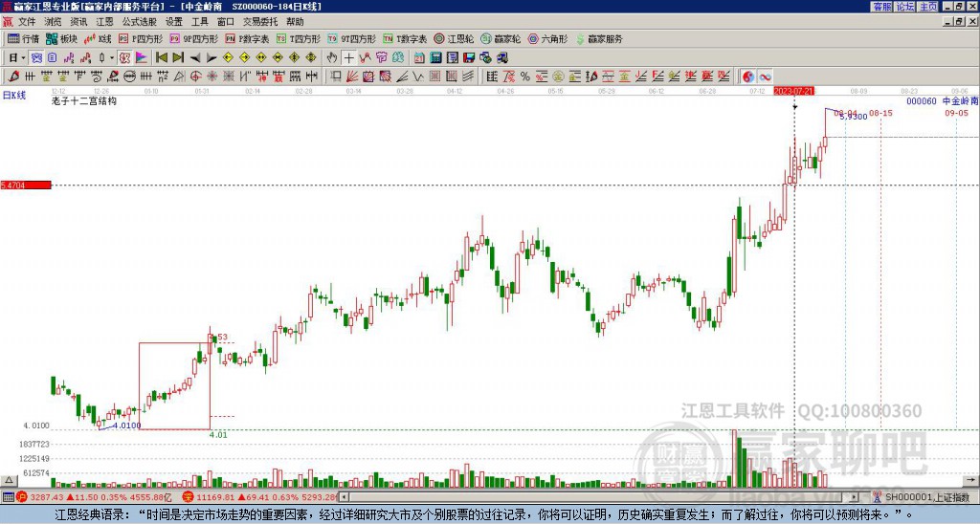Open 赢家服务 from toolbar

599,38
